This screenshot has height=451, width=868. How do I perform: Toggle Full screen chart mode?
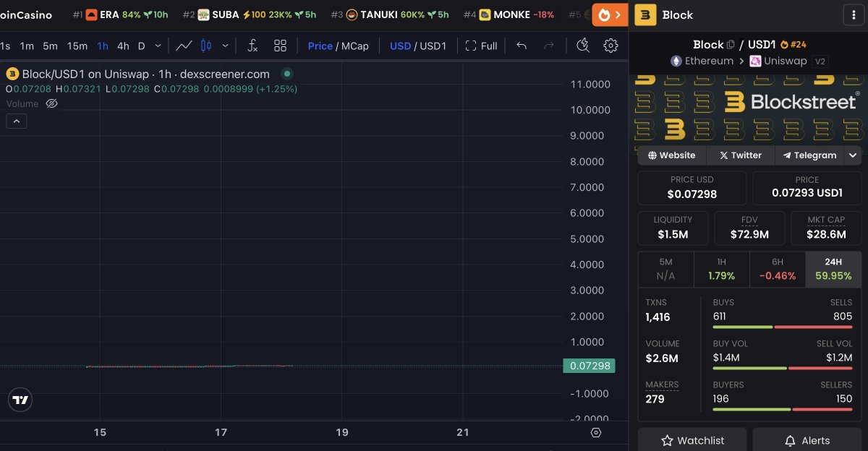coord(481,46)
